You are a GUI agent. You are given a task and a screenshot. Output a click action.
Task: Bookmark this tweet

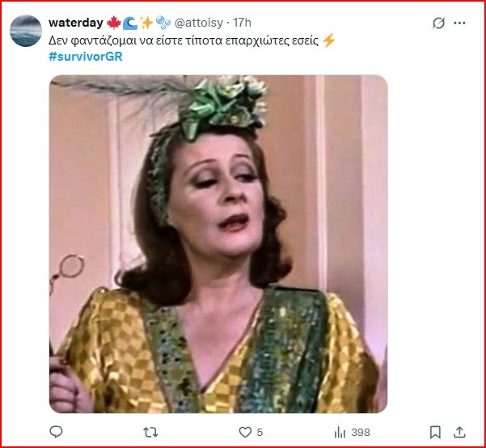point(435,432)
